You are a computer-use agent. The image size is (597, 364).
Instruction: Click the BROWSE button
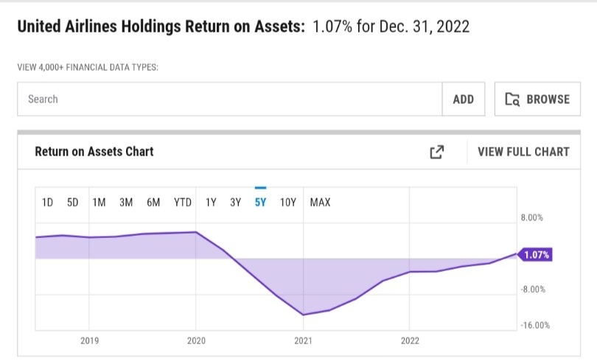[537, 99]
